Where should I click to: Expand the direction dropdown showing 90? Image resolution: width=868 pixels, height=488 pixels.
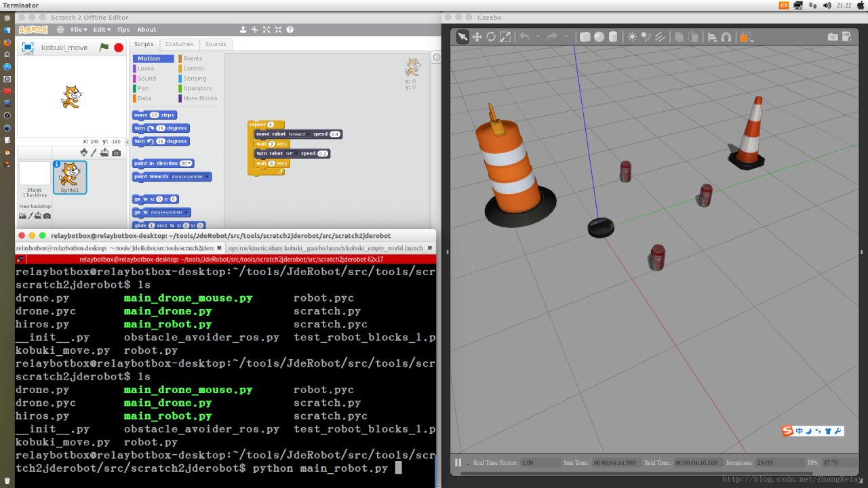pos(190,163)
